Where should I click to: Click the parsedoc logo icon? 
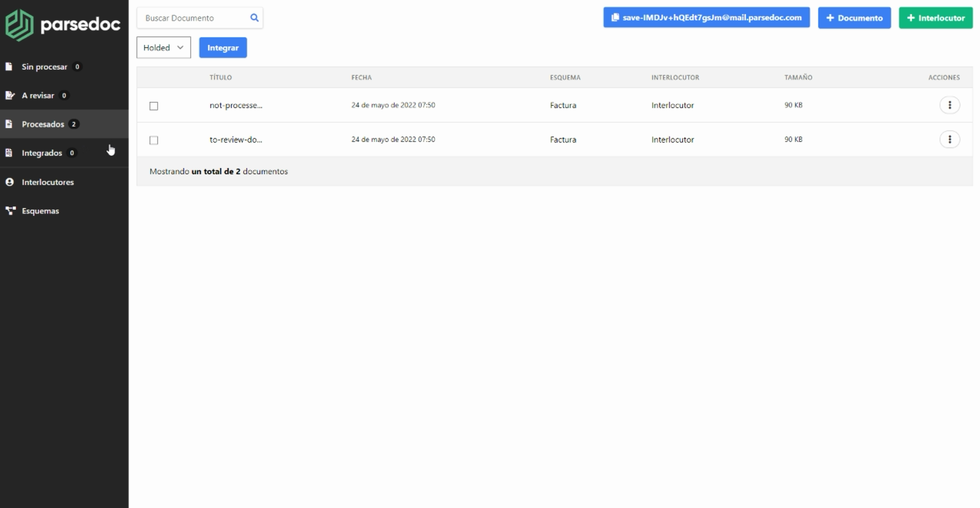coord(19,25)
